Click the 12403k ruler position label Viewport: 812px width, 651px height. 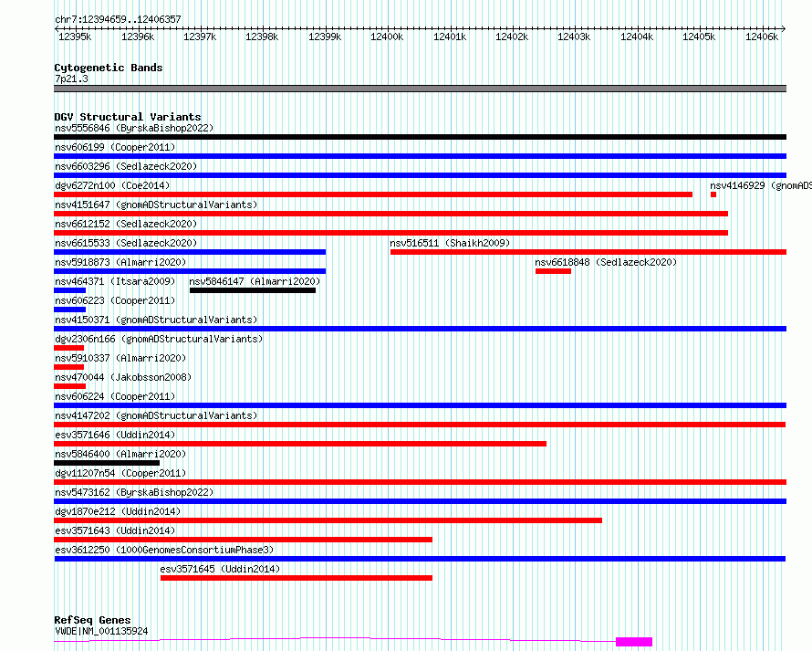(574, 37)
